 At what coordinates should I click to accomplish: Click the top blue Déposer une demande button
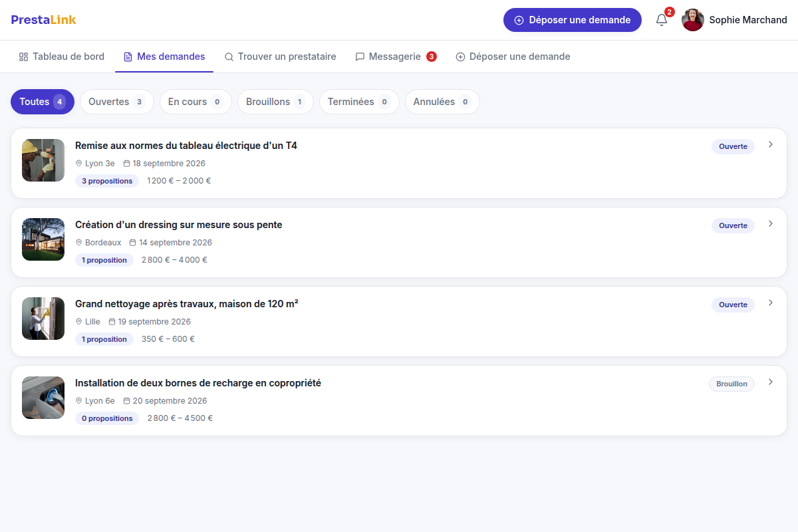[573, 20]
